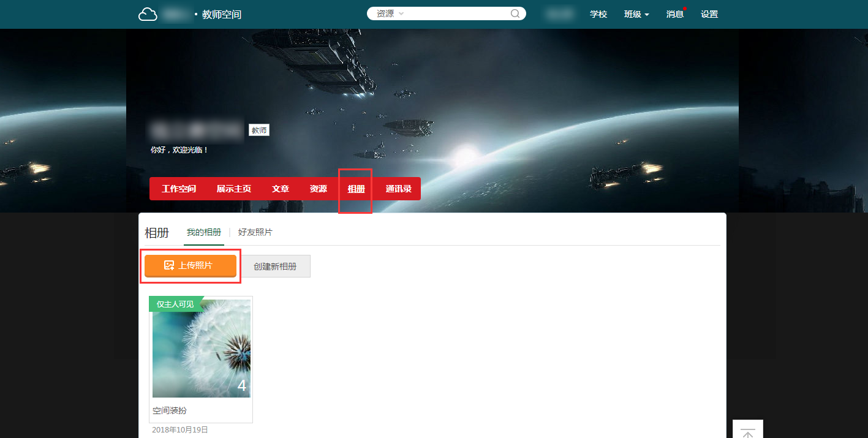Screen dimensions: 868x438
Task: Open 设置 in the top bar
Action: [709, 14]
